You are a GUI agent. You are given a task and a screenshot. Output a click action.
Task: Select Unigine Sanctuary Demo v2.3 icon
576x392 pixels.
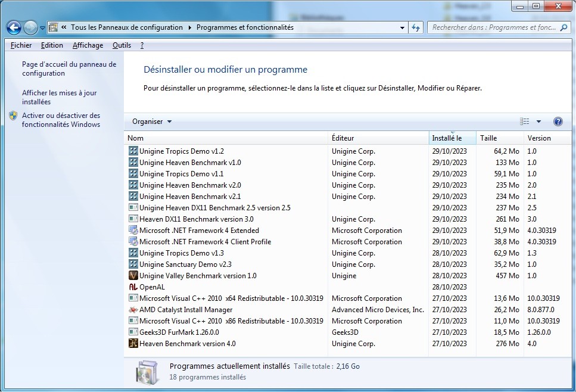click(133, 264)
